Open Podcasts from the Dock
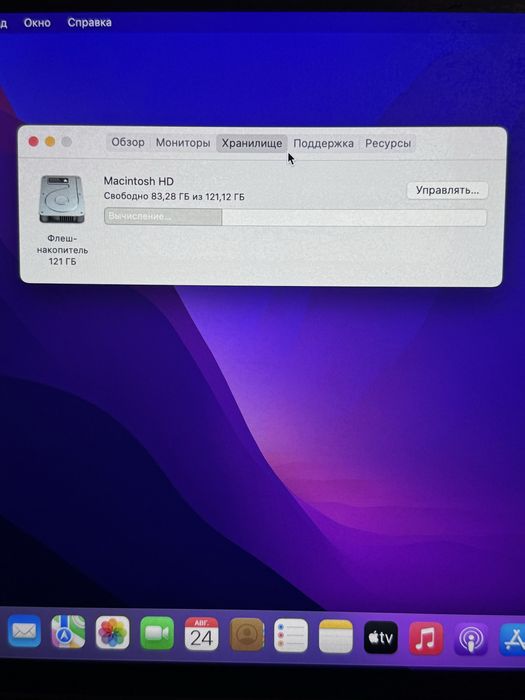The image size is (525, 700). 471,639
